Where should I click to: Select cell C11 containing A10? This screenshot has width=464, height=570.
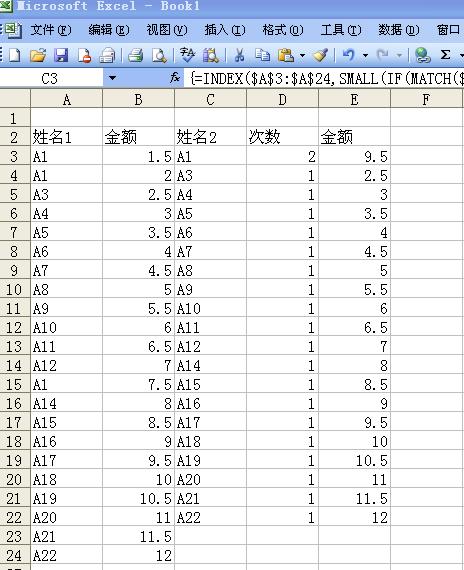[211, 309]
